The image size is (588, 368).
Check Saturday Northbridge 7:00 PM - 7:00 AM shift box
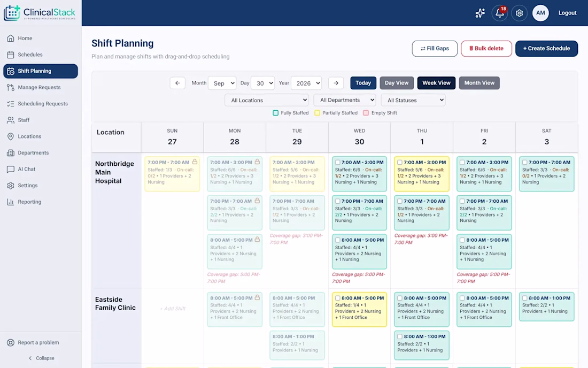click(x=524, y=163)
